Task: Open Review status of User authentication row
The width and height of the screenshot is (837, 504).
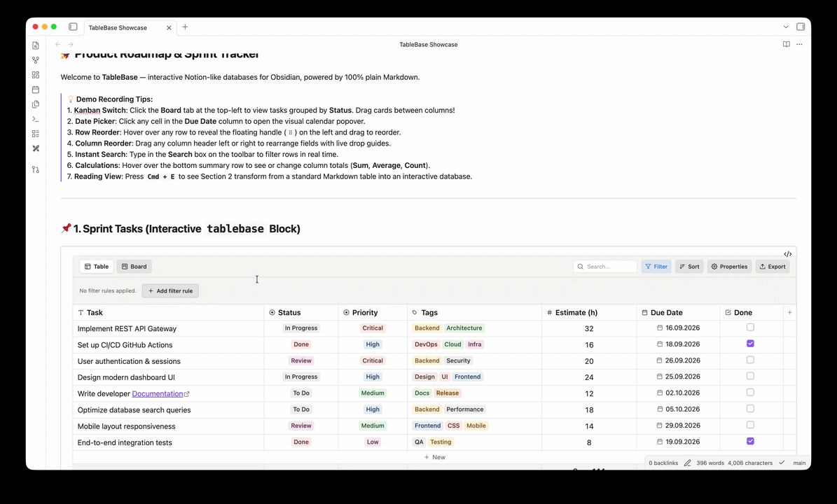Action: pyautogui.click(x=301, y=360)
